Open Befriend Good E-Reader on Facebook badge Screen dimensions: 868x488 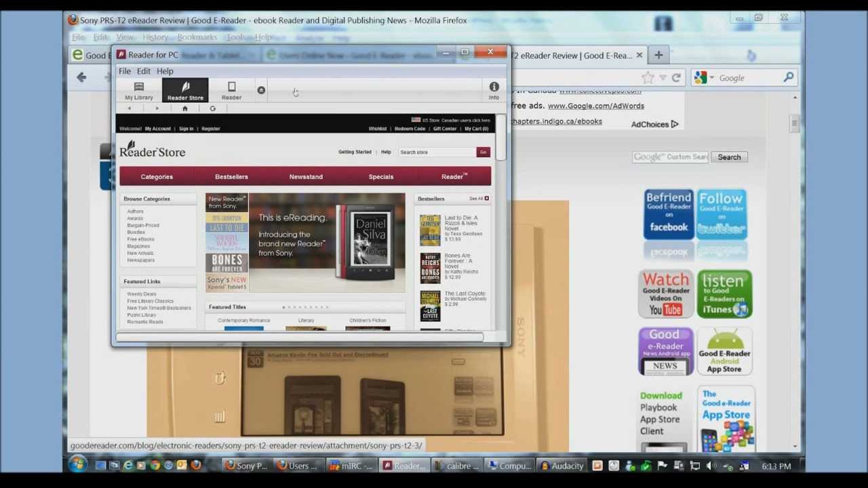tap(669, 214)
